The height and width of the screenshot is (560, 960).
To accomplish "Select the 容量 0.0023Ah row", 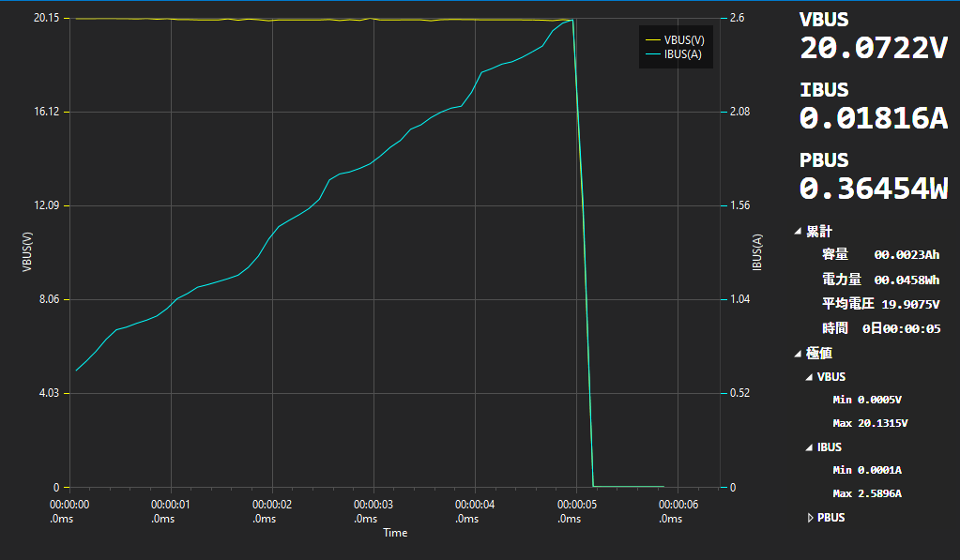I will 880,254.
